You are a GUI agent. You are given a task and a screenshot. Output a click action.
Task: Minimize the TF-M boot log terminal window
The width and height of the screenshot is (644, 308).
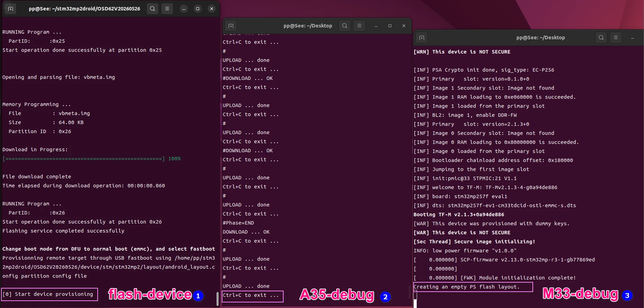point(633,38)
